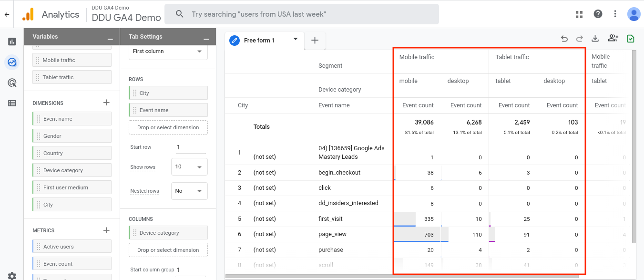Click the Analytics product name

[61, 14]
